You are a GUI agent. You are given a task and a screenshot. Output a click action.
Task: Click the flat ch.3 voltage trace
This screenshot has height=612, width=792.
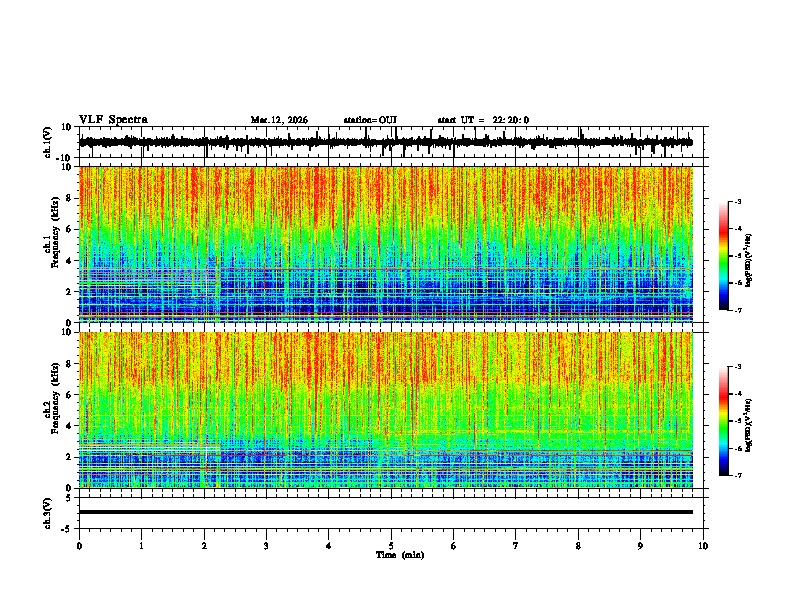[385, 512]
